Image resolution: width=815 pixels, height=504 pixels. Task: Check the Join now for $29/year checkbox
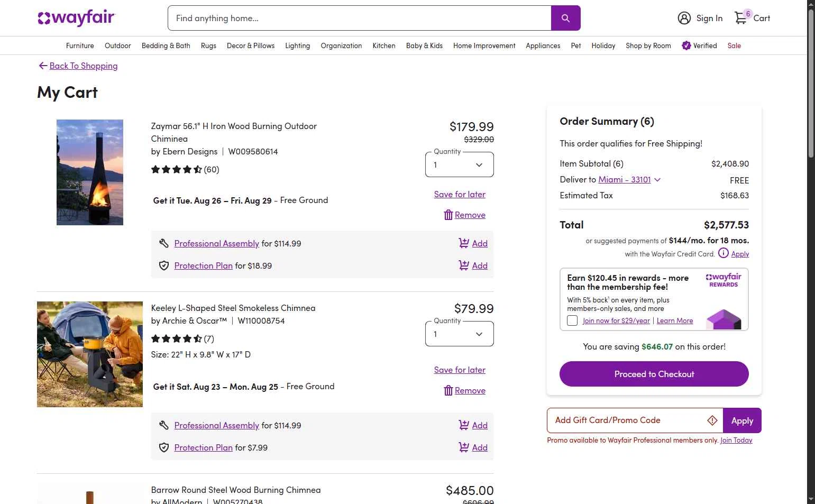click(572, 320)
